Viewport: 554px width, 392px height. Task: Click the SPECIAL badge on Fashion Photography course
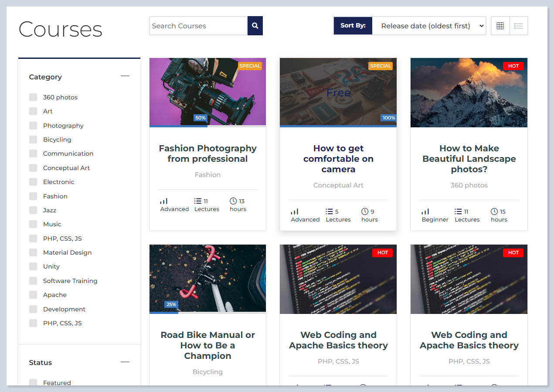[250, 66]
